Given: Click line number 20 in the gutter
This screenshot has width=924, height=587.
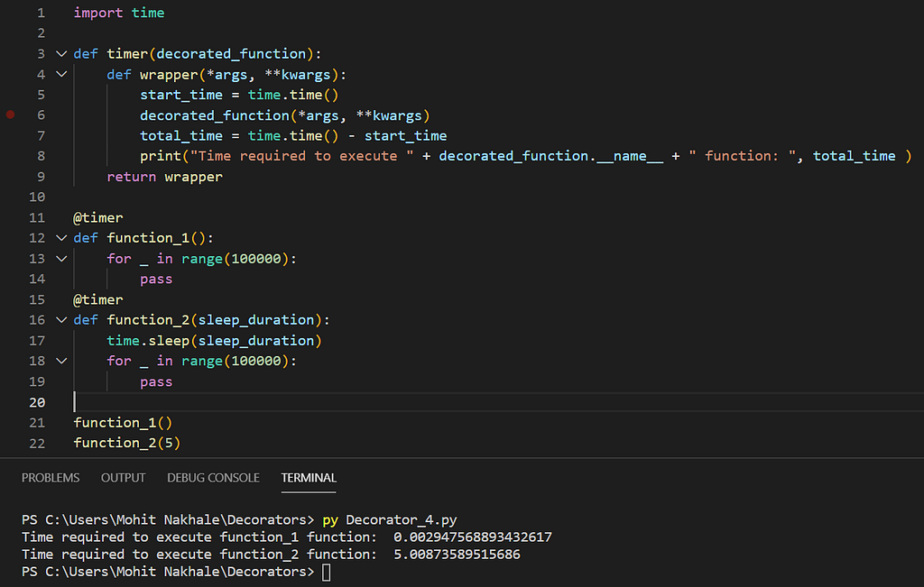Looking at the screenshot, I should pos(37,402).
